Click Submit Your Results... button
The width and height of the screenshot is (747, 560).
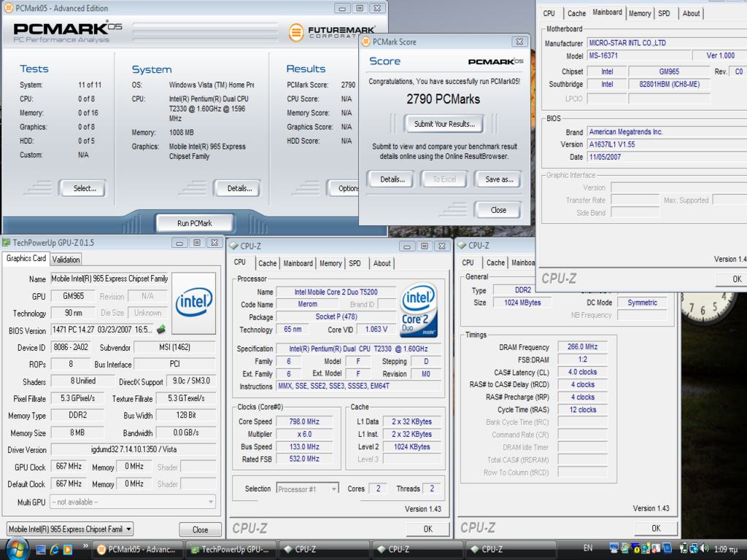444,124
